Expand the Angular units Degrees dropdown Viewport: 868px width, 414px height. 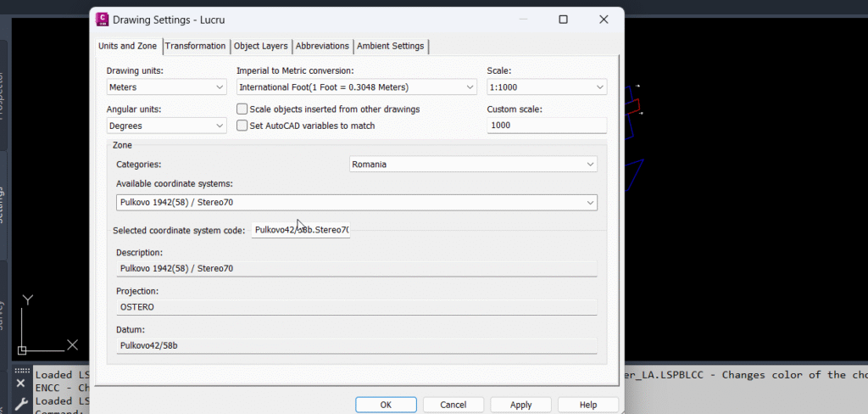point(166,126)
